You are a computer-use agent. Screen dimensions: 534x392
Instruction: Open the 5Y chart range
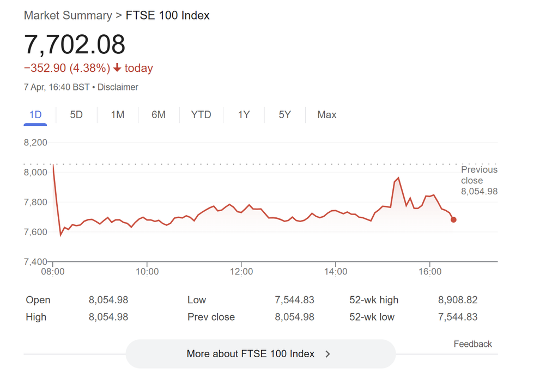tap(284, 115)
